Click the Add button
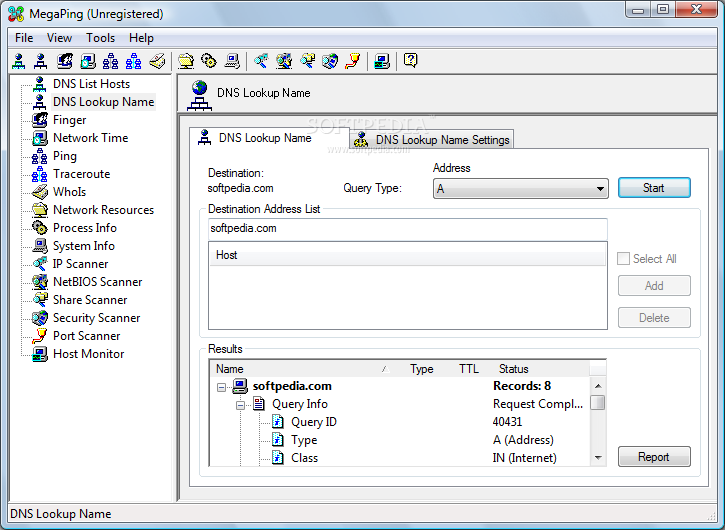The image size is (725, 530). [x=654, y=286]
